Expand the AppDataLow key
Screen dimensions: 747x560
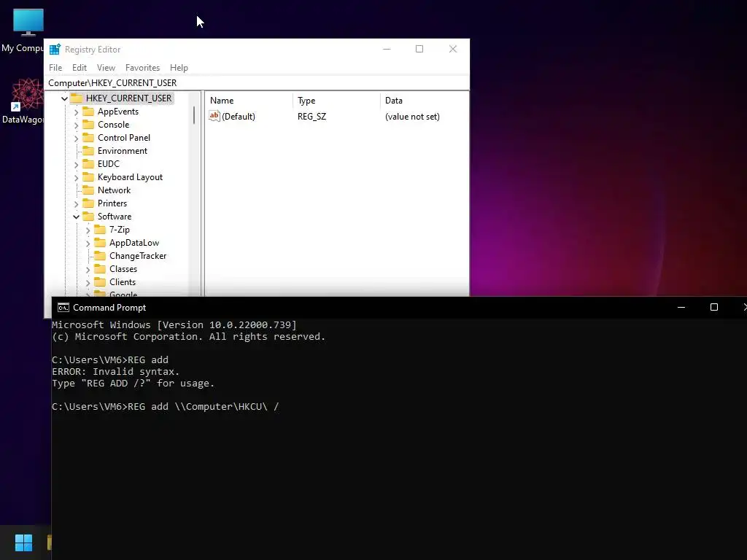88,244
